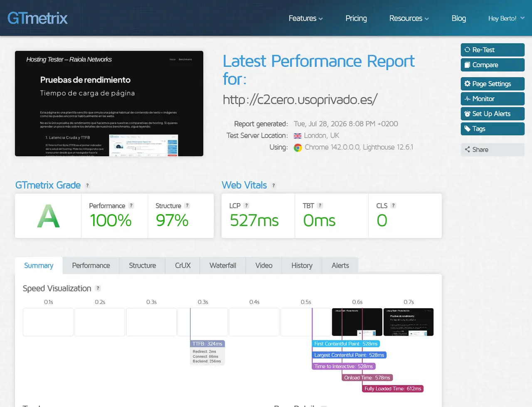Click the 527ms LCP value
The width and height of the screenshot is (532, 407).
tap(254, 221)
